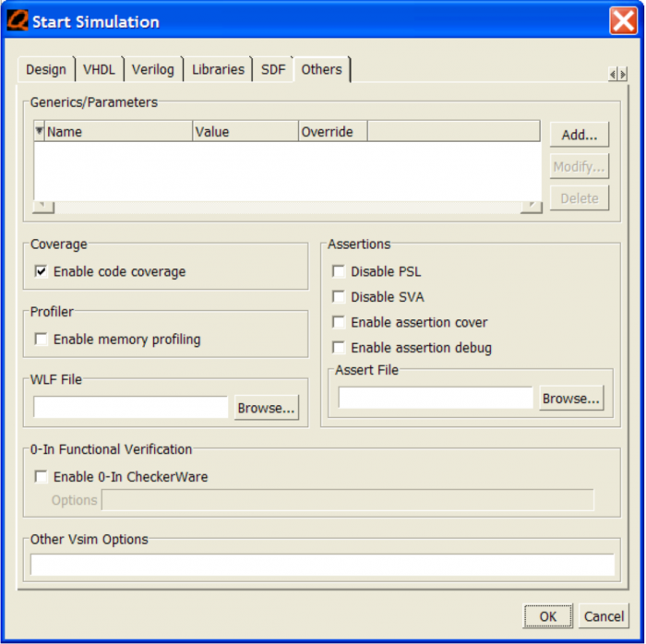The height and width of the screenshot is (644, 646).
Task: Turn on Enable assertion cover
Action: [x=339, y=322]
